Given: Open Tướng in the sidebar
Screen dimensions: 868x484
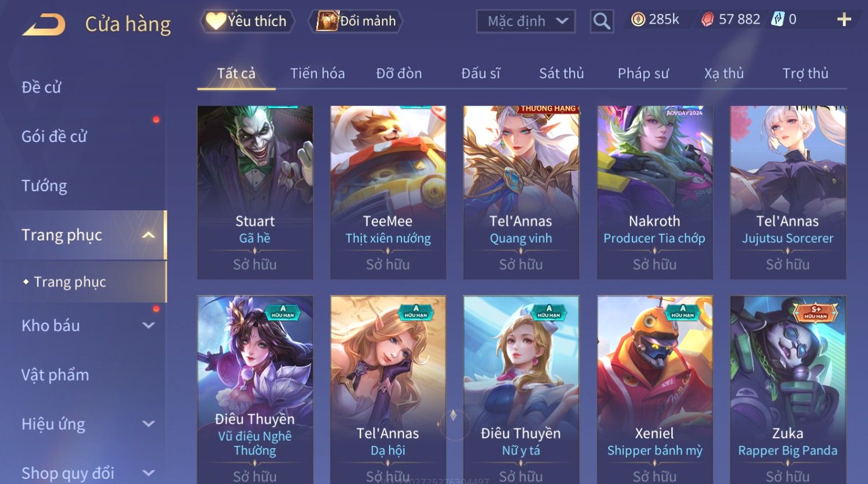Looking at the screenshot, I should (x=44, y=186).
